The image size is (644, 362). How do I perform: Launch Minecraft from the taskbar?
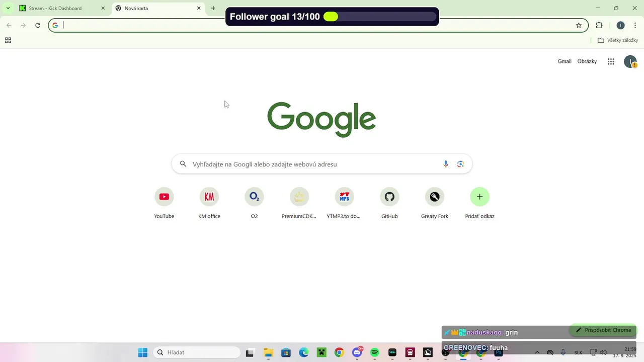click(x=321, y=352)
